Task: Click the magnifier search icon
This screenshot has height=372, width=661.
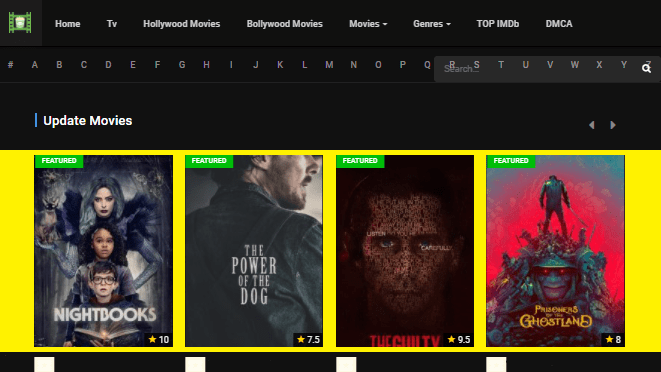Action: coord(646,68)
